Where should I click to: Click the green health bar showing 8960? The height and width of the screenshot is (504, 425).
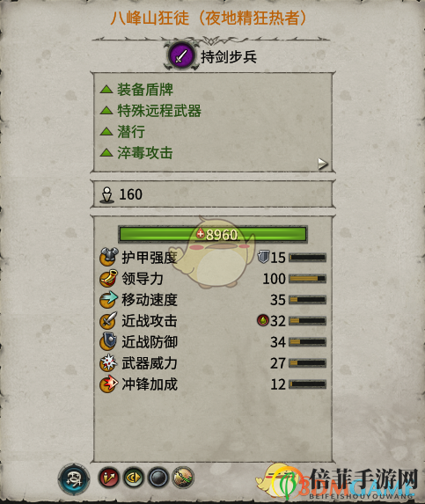(x=213, y=234)
